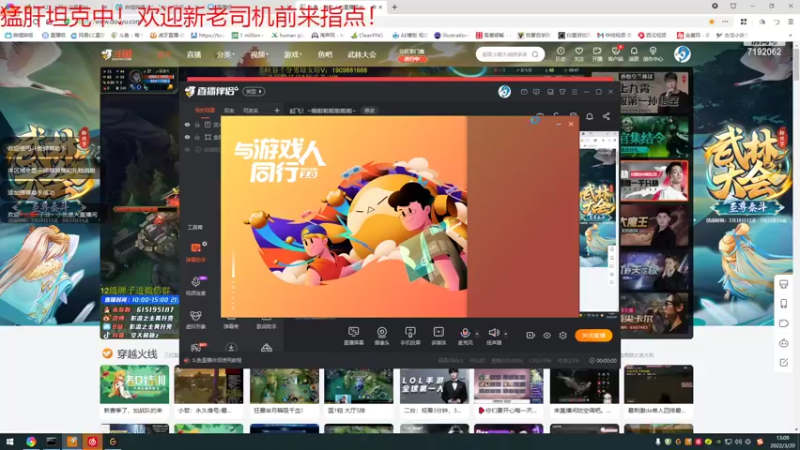Screen dimensions: 800x450
Task: Click the mode switch pill next to 直播伴侣 logo
Action: [x=254, y=91]
